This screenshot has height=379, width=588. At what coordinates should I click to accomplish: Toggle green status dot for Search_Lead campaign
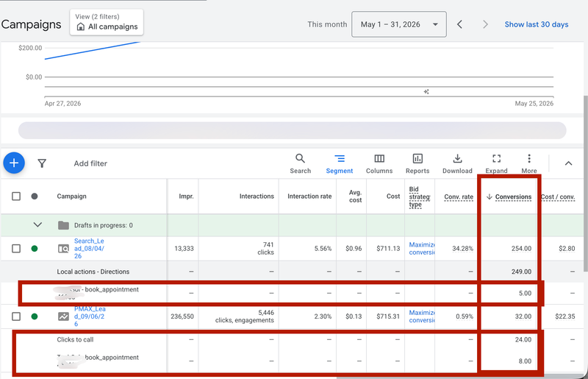click(x=35, y=248)
